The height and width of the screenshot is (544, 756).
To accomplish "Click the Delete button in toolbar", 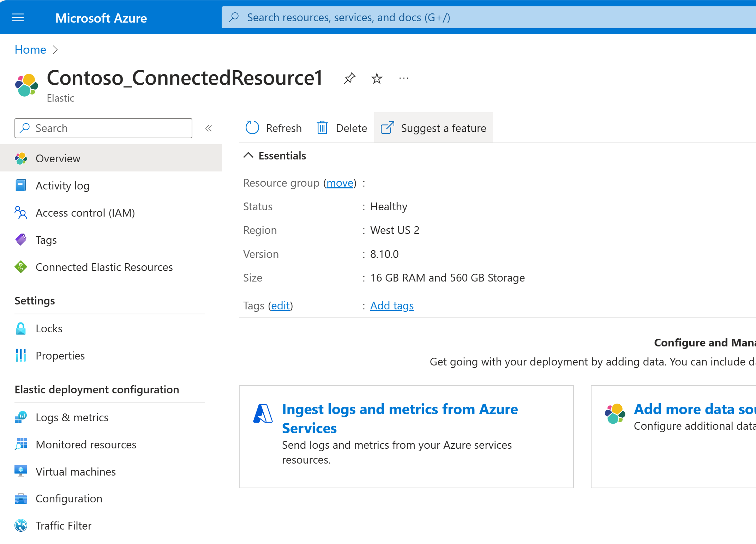I will tap(342, 127).
